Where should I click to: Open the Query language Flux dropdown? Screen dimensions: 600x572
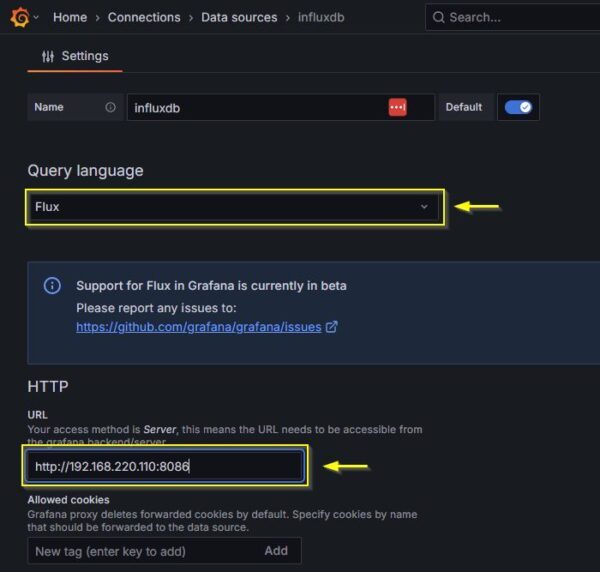(x=235, y=207)
